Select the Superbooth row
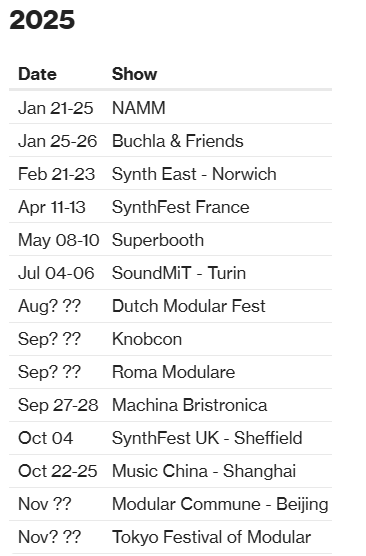The image size is (366, 556). (x=171, y=240)
